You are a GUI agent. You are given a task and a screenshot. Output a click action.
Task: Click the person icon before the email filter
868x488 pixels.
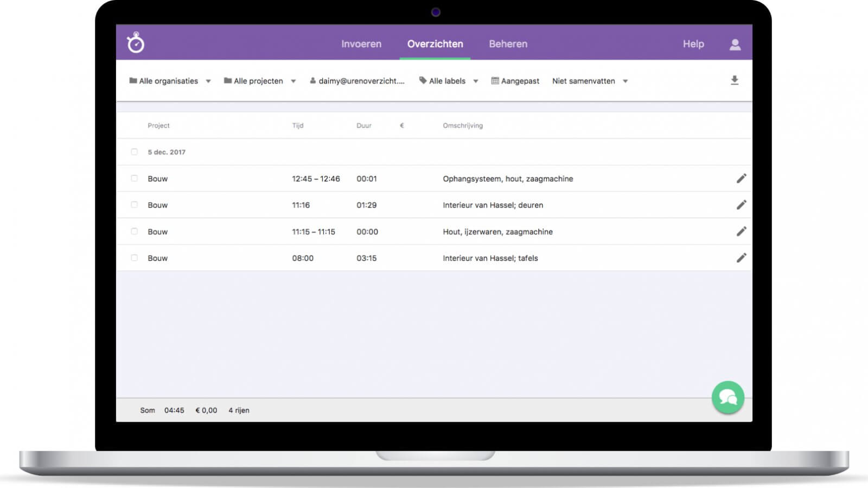[x=312, y=81]
